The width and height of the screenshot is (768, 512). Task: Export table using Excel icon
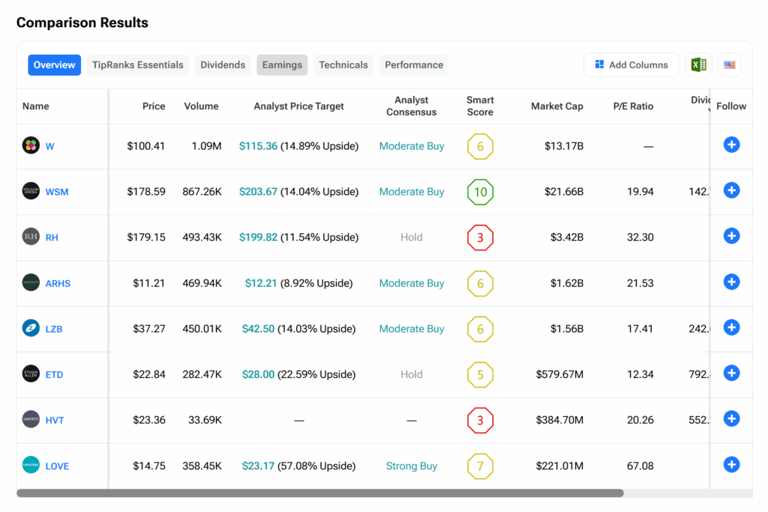[698, 65]
